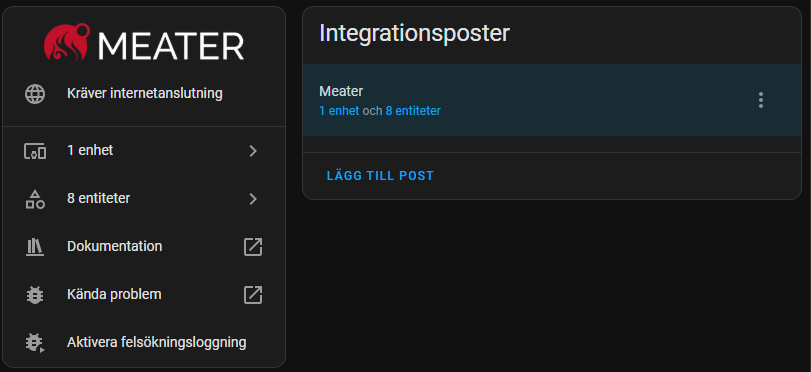Follow the blue 1 enhet link

339,111
